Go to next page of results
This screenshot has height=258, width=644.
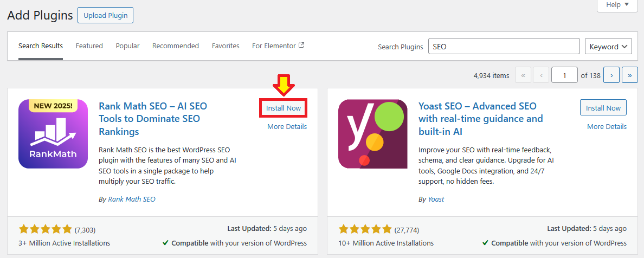[x=611, y=75]
